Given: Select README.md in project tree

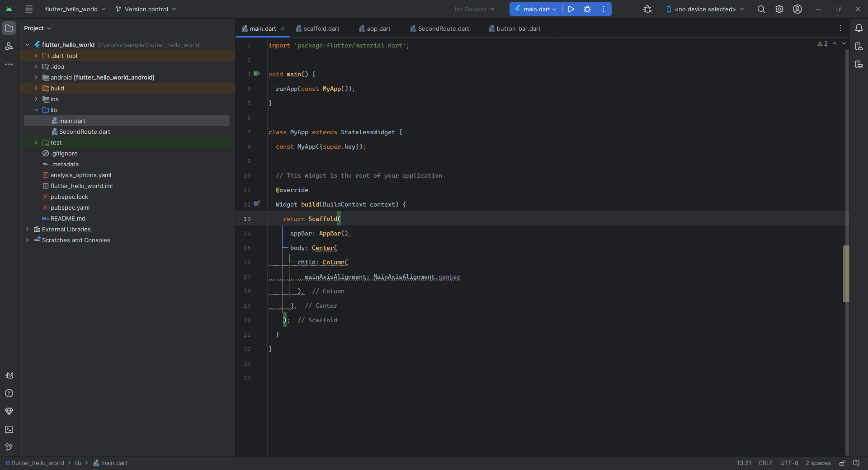Looking at the screenshot, I should pos(68,218).
